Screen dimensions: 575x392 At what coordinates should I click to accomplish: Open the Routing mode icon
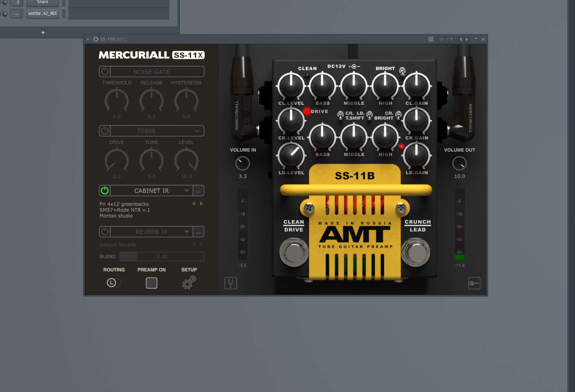click(x=114, y=282)
